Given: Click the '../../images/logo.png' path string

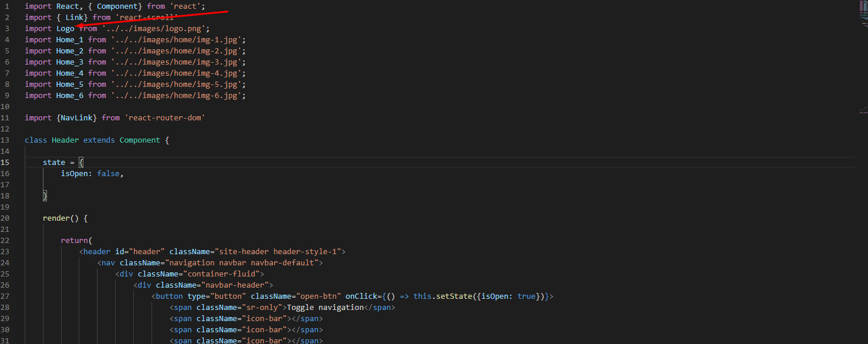Looking at the screenshot, I should coord(156,28).
